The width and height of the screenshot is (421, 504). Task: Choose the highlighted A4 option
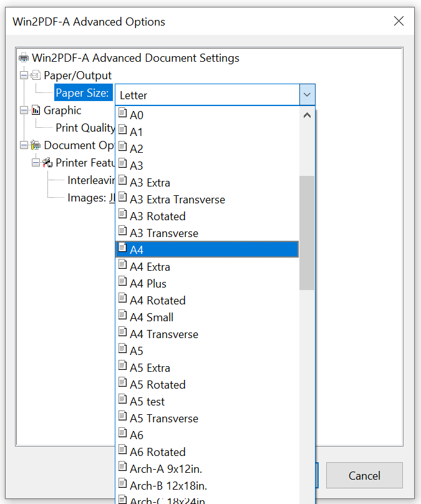207,250
